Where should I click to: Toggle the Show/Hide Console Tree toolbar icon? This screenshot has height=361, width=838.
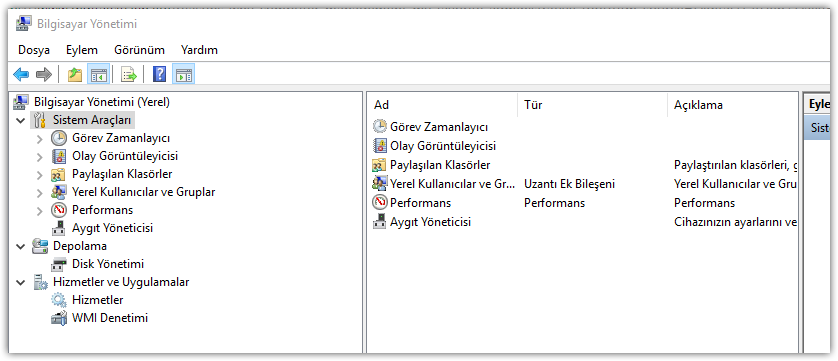(x=98, y=74)
